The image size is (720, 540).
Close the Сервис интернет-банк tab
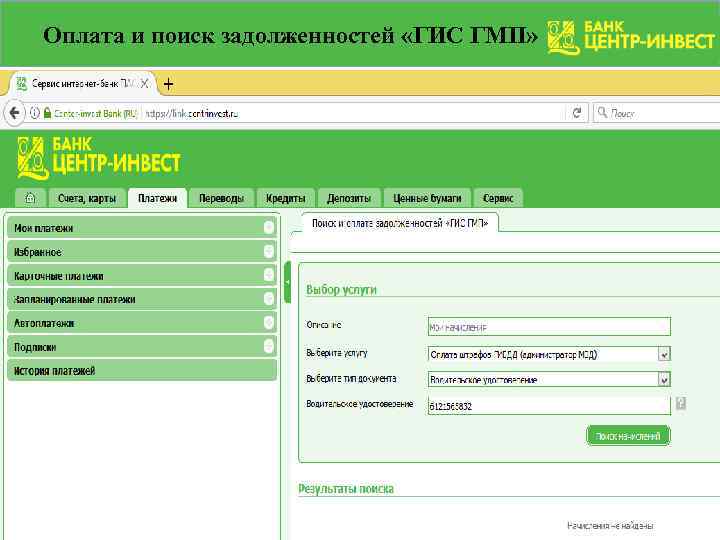tap(144, 84)
